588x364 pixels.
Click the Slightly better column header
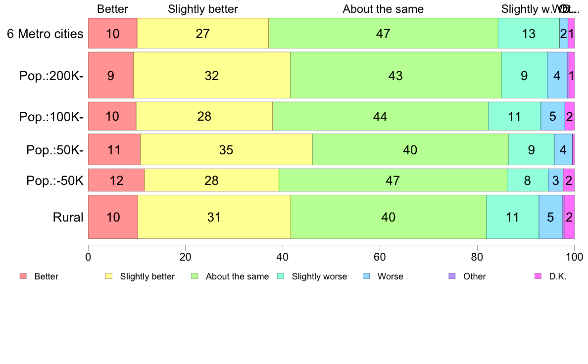pyautogui.click(x=203, y=9)
